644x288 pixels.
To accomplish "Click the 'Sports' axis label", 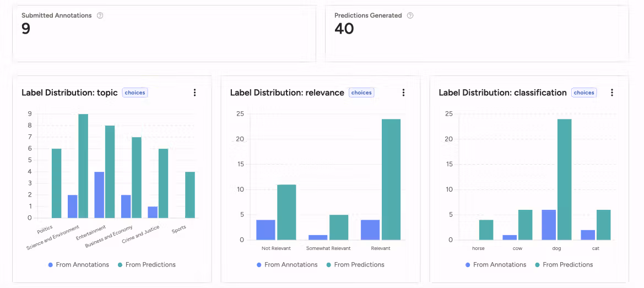I will click(x=179, y=229).
